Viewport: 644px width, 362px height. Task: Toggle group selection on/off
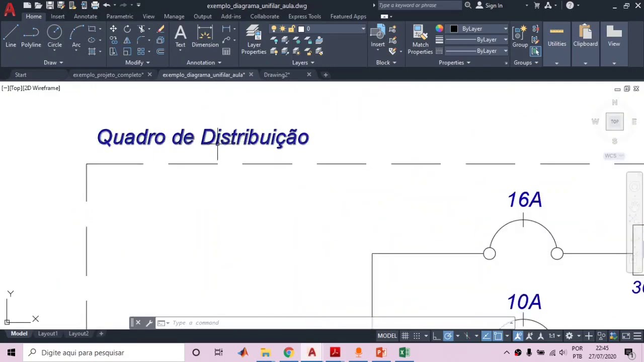click(536, 51)
